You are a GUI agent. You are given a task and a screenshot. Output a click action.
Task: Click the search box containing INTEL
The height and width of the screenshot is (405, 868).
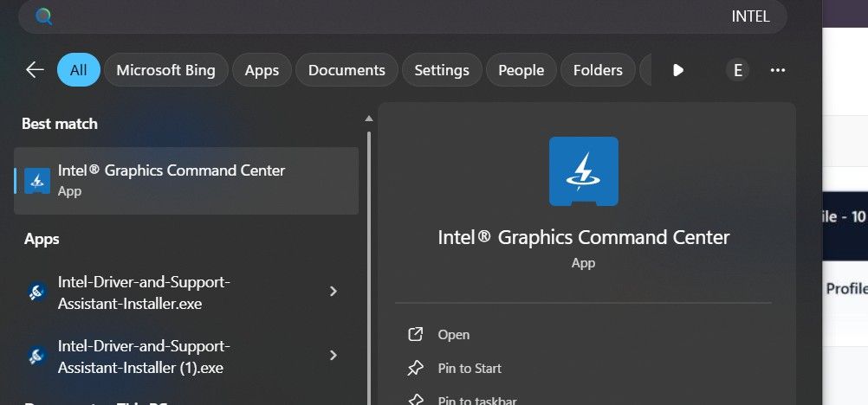[403, 16]
